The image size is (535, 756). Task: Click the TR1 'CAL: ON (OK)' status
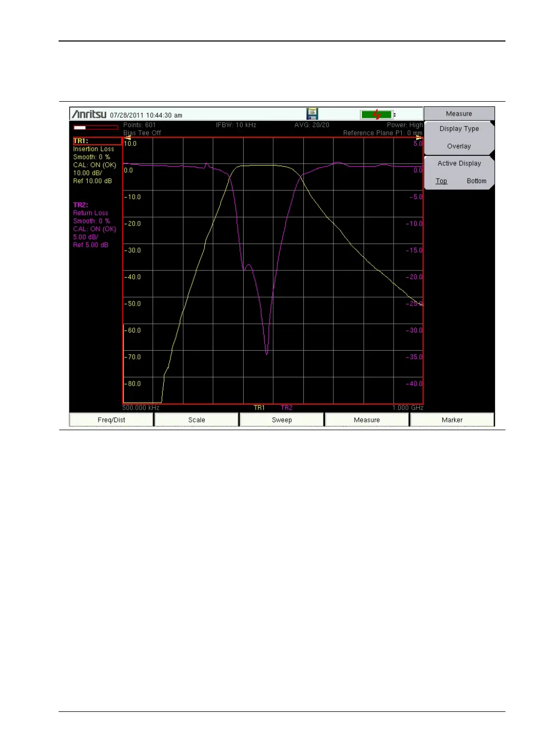[94, 165]
